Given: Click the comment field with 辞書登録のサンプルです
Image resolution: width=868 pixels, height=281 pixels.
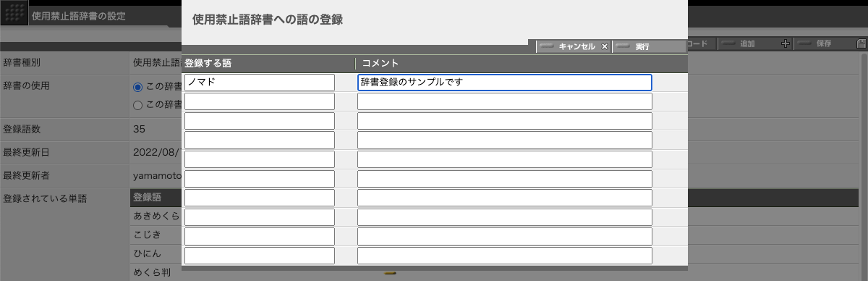Looking at the screenshot, I should coord(505,83).
